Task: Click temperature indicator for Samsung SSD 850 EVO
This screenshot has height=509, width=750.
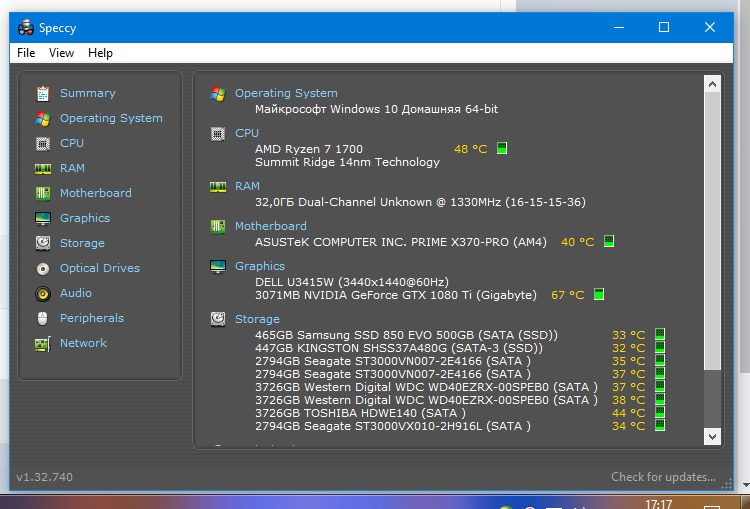Action: click(x=660, y=334)
